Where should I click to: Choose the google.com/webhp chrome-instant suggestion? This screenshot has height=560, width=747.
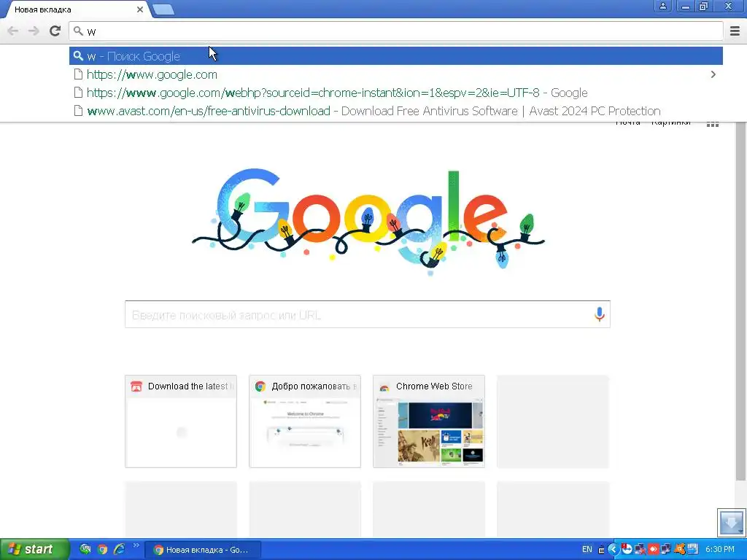point(396,93)
